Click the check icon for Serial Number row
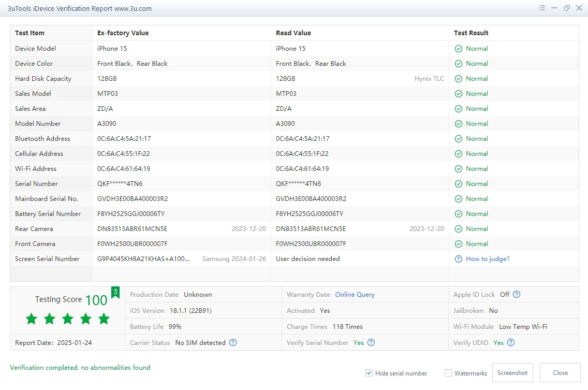This screenshot has width=588, height=390. (458, 184)
